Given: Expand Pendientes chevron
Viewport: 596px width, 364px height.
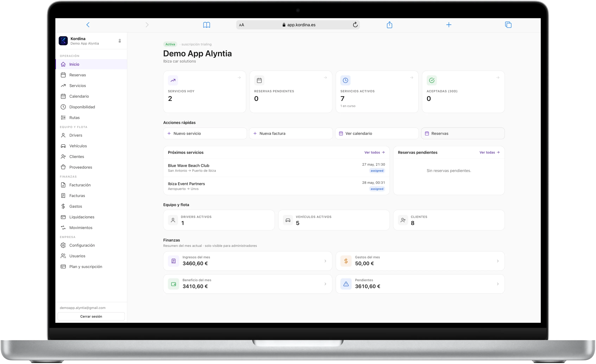Looking at the screenshot, I should pos(498,284).
